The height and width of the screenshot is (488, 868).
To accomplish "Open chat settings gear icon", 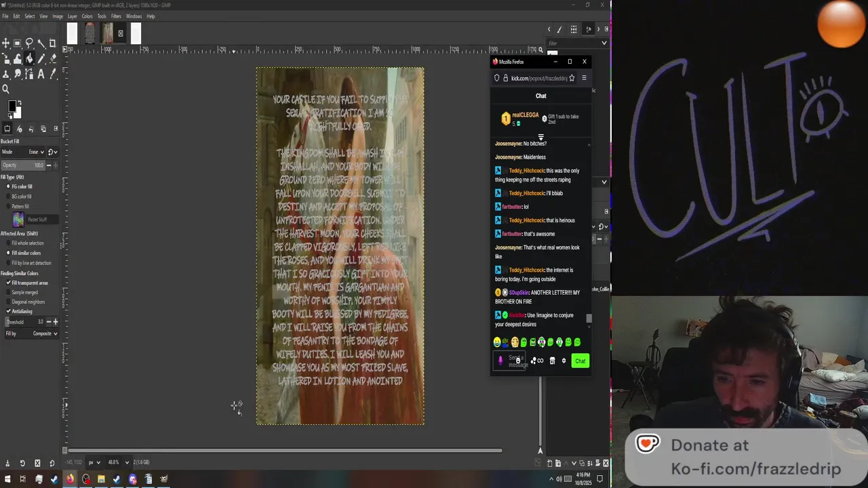I will [564, 361].
